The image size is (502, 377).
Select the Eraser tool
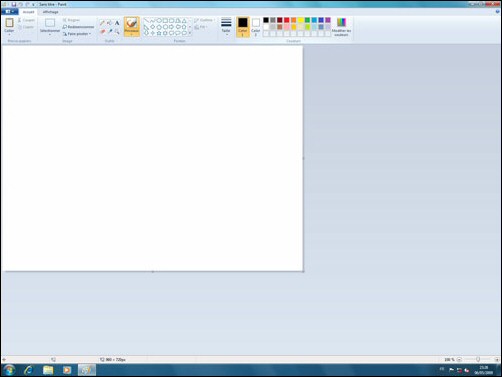pos(102,31)
